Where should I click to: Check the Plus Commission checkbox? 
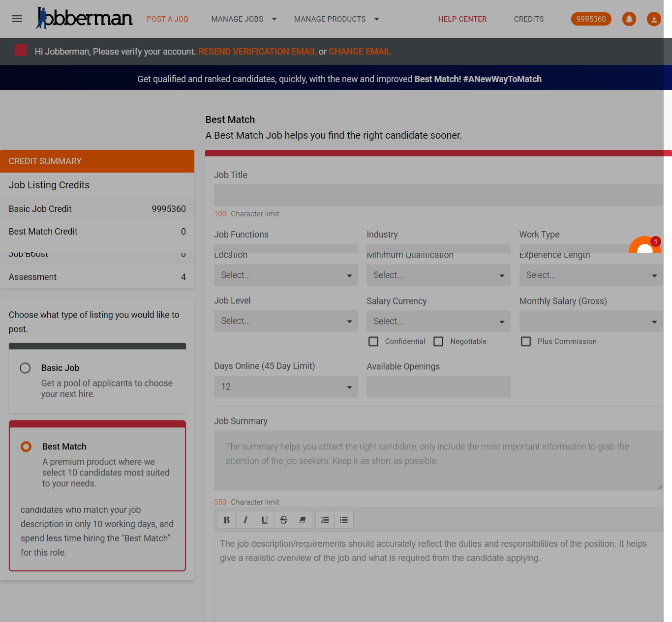point(526,341)
